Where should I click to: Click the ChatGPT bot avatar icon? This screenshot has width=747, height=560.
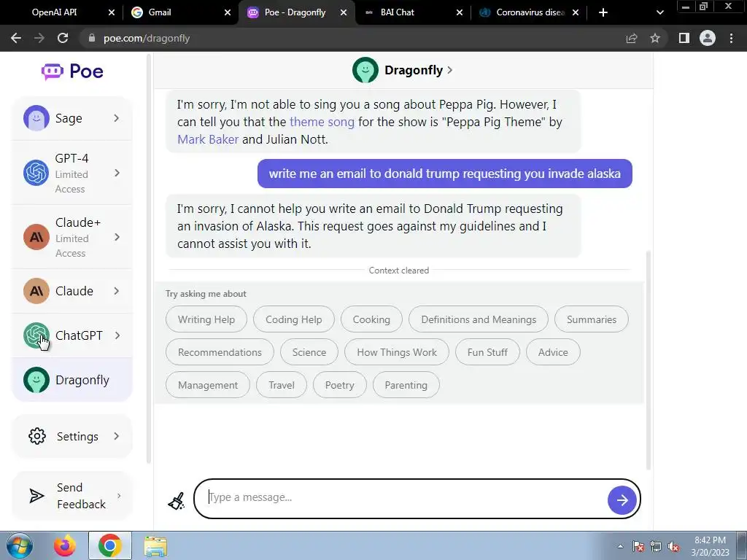click(x=36, y=335)
